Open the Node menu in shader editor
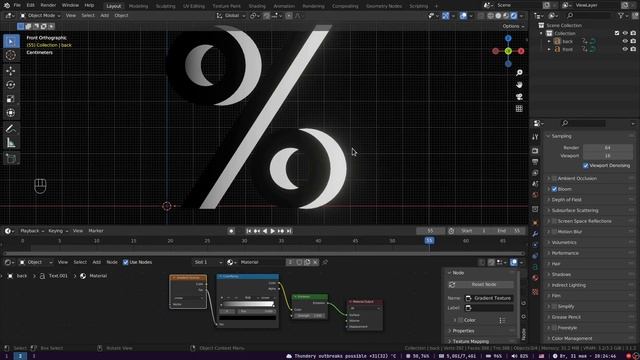Screen dimensions: 640x360 (112, 262)
